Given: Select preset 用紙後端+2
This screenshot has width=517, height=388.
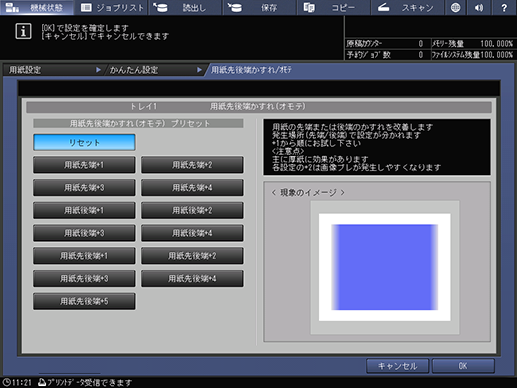Looking at the screenshot, I should (x=192, y=210).
